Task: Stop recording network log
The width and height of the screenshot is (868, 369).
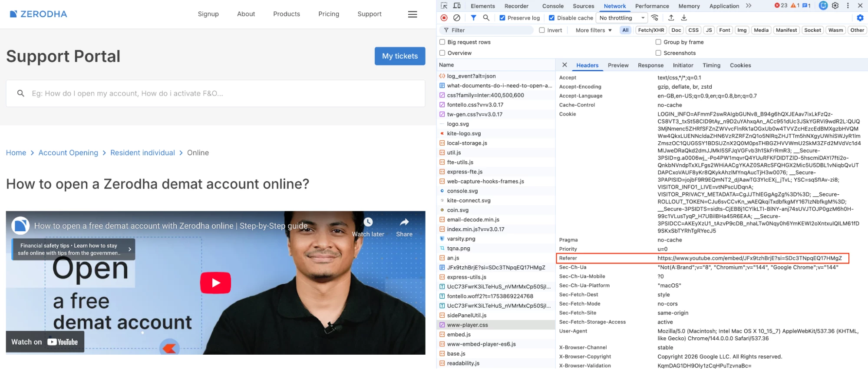Action: click(444, 18)
